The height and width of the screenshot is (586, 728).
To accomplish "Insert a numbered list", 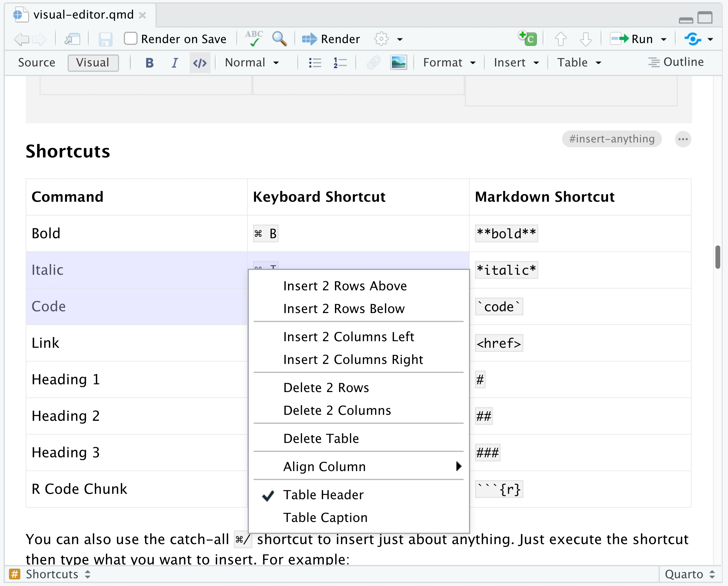I will [340, 63].
